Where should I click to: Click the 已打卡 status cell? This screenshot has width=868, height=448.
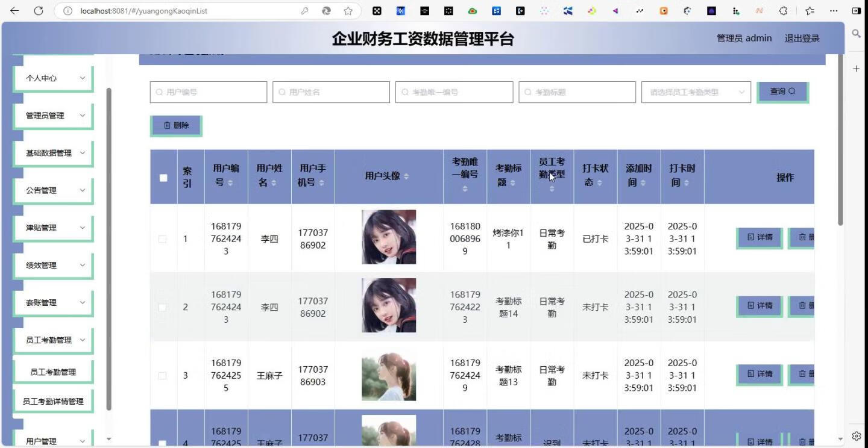point(596,239)
